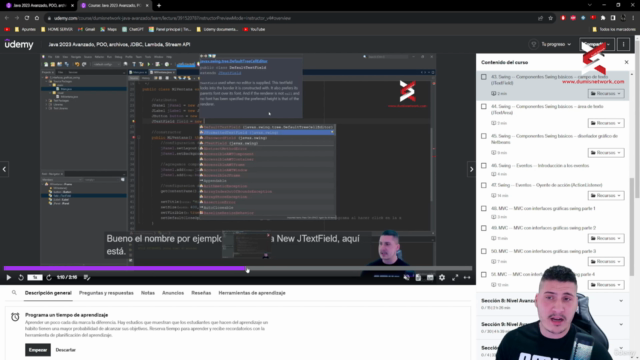Open lecture 44 área de texto JTextArea
Image resolution: width=640 pixels, height=360 pixels.
click(x=547, y=109)
